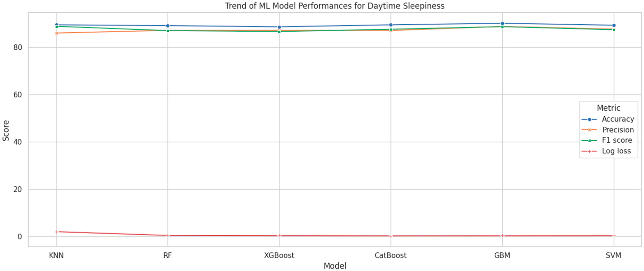The width and height of the screenshot is (644, 271).
Task: Click the chart title text
Action: pyautogui.click(x=335, y=6)
